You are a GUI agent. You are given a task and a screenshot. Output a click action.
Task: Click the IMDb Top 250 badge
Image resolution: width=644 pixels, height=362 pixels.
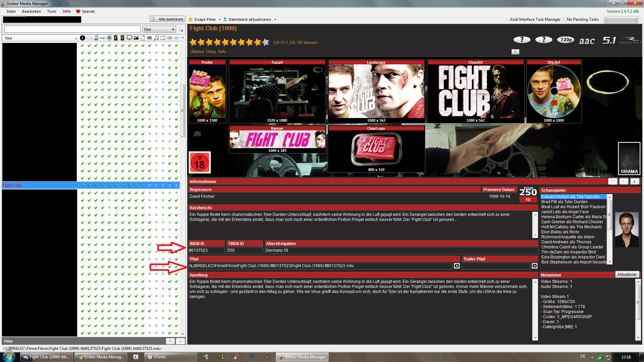pyautogui.click(x=528, y=194)
